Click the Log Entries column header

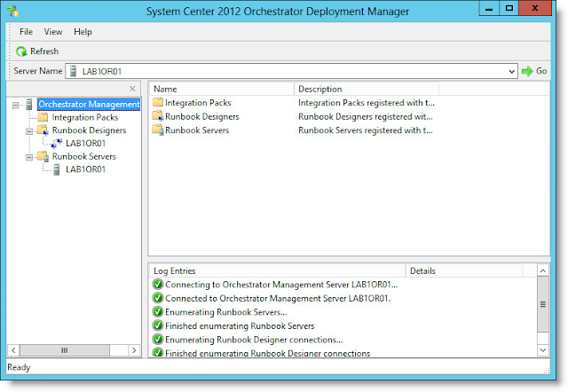(x=277, y=270)
